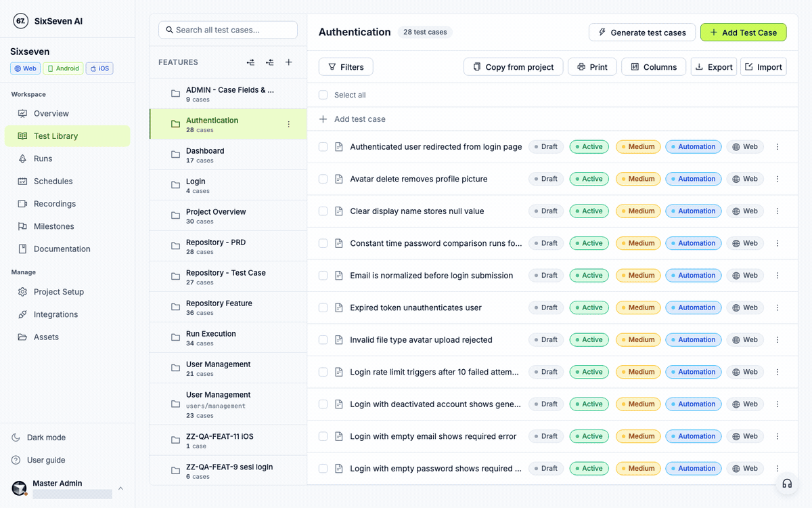This screenshot has height=508, width=812.
Task: Open the Login feature folder
Action: tap(228, 185)
